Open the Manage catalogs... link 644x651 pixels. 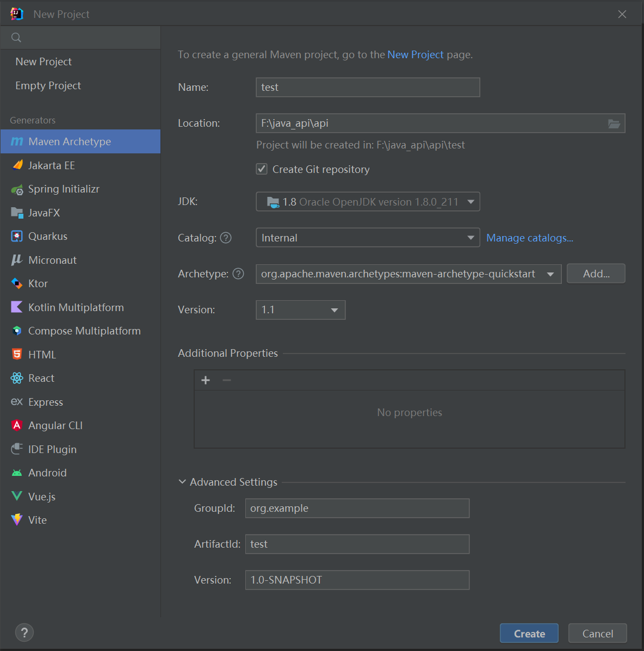(530, 238)
